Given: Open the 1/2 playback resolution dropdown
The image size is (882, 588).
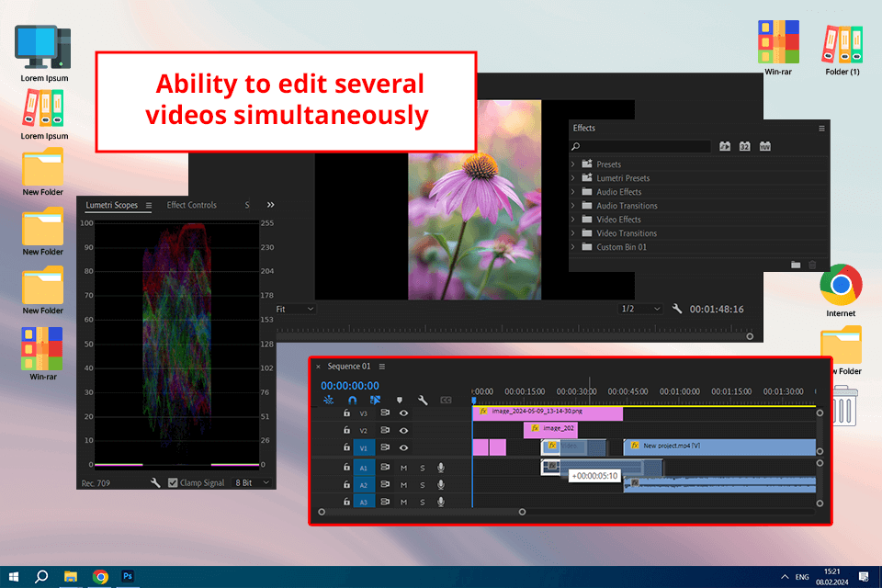Looking at the screenshot, I should click(x=640, y=309).
